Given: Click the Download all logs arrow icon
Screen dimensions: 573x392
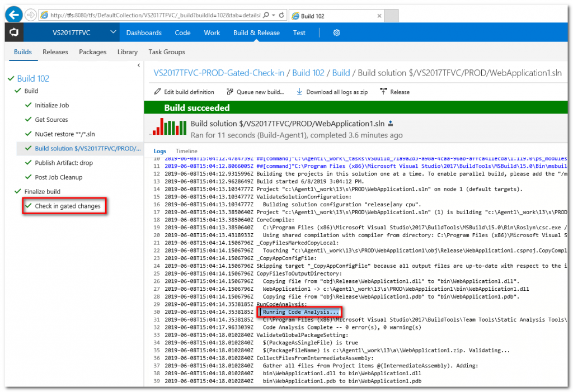Looking at the screenshot, I should click(x=299, y=91).
